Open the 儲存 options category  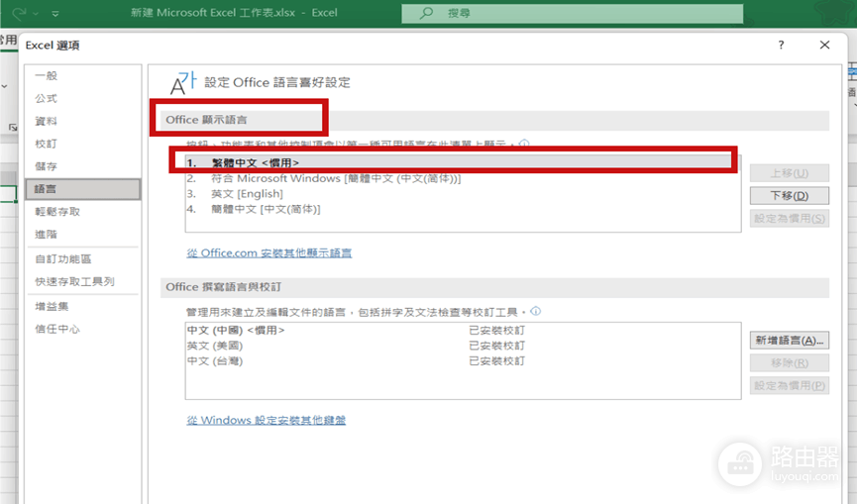[47, 166]
